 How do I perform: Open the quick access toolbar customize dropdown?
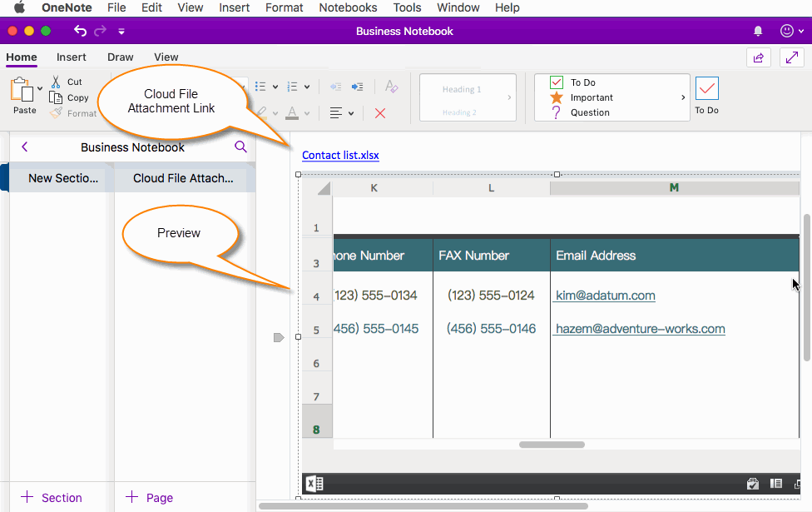121,32
